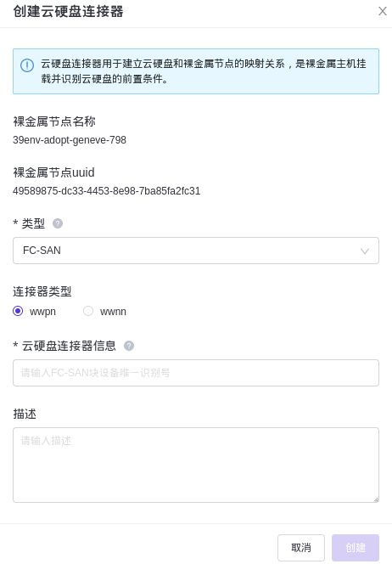Viewport: 392px width, 564px height.
Task: Select the wwpn radio button
Action: pos(18,311)
